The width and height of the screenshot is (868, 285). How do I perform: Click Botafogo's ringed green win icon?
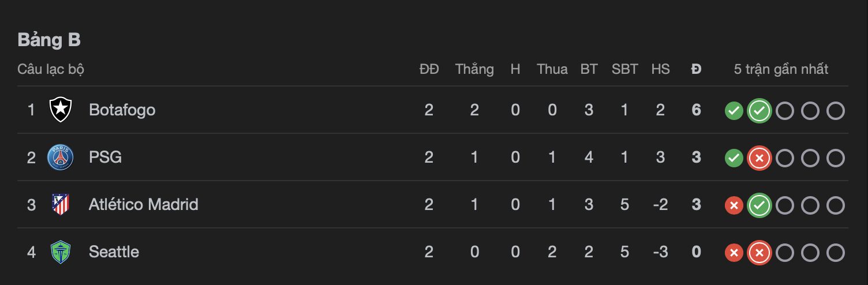click(x=759, y=110)
